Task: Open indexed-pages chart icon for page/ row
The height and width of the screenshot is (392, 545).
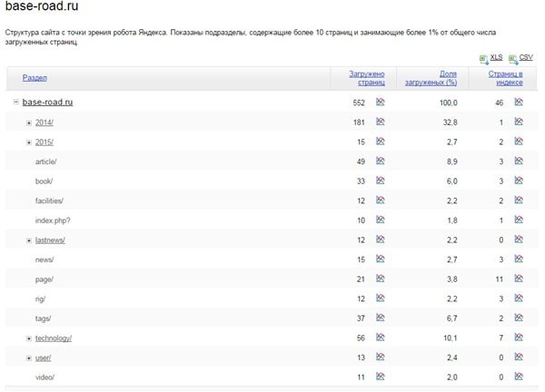Action: coord(519,279)
